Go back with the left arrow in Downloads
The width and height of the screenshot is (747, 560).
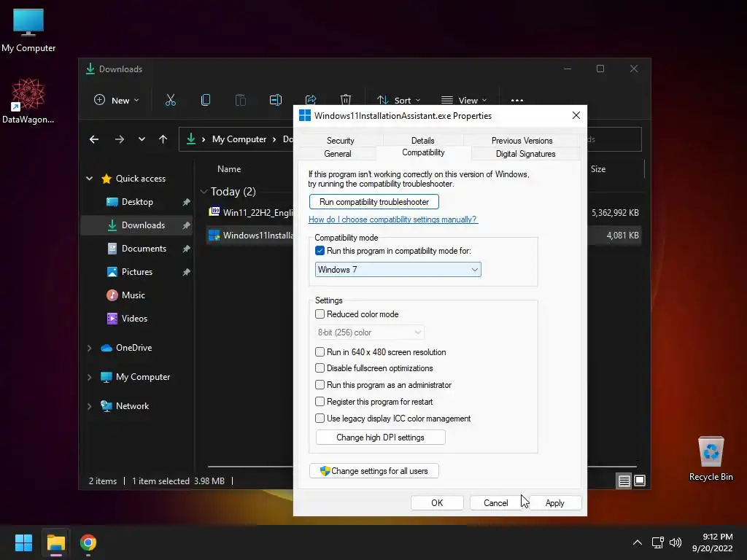click(94, 139)
